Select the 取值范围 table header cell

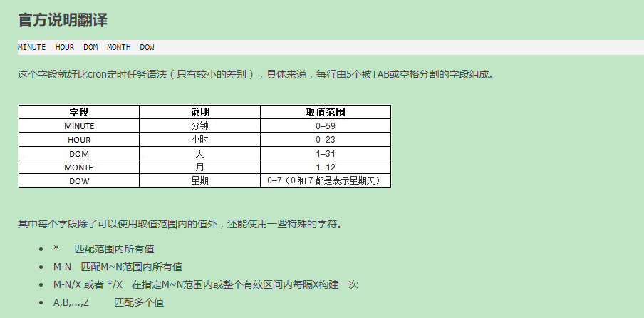pos(326,112)
